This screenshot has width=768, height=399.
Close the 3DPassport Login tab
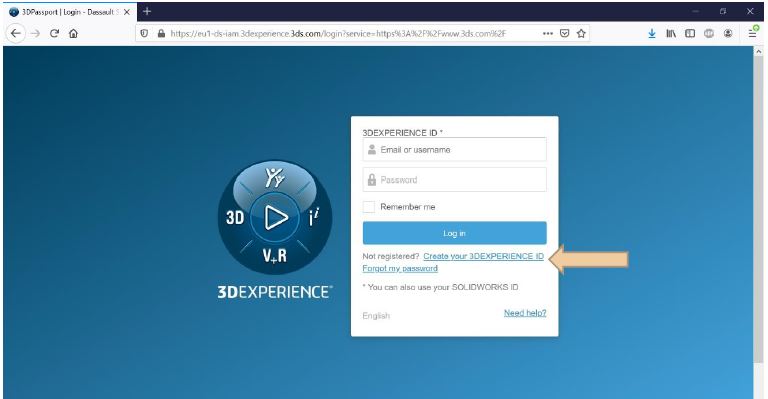click(126, 12)
